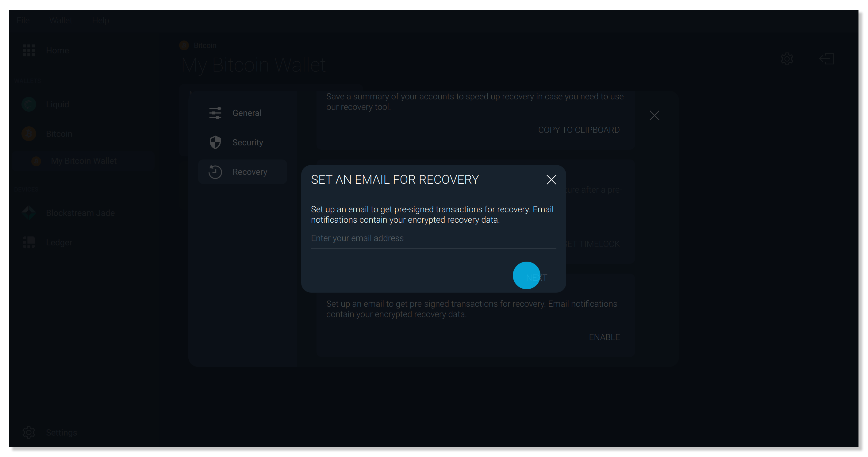Click the Ledger device icon
The height and width of the screenshot is (457, 868).
[29, 242]
